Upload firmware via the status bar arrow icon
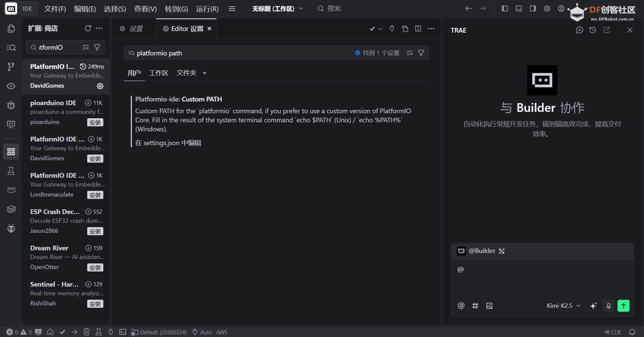This screenshot has height=337, width=644. point(73,332)
